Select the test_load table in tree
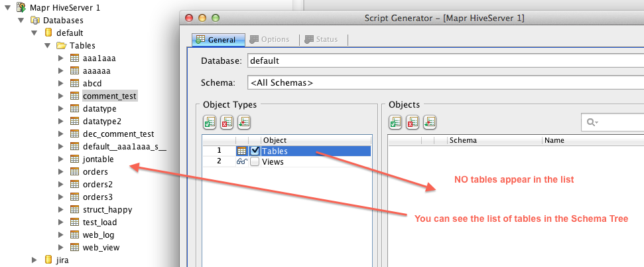 99,222
